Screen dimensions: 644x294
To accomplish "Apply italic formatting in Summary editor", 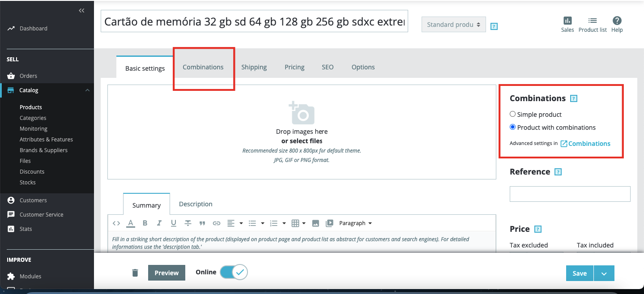I will (159, 223).
